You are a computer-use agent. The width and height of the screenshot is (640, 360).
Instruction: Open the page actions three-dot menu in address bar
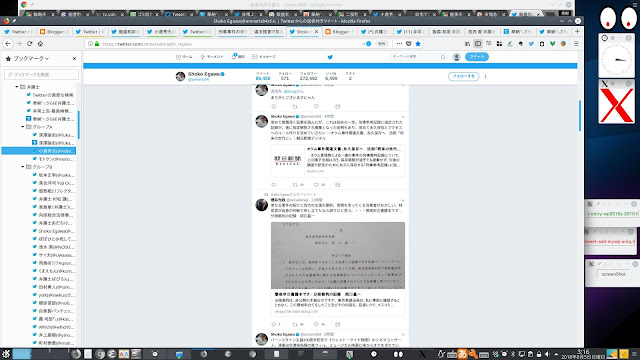coord(399,44)
